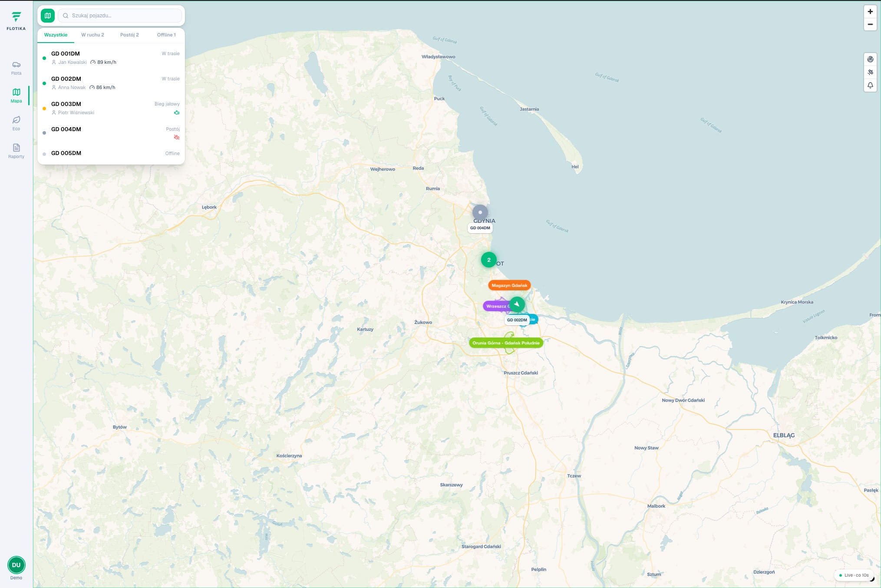Select vehicle GD 003DM in list
881x588 pixels.
[111, 108]
